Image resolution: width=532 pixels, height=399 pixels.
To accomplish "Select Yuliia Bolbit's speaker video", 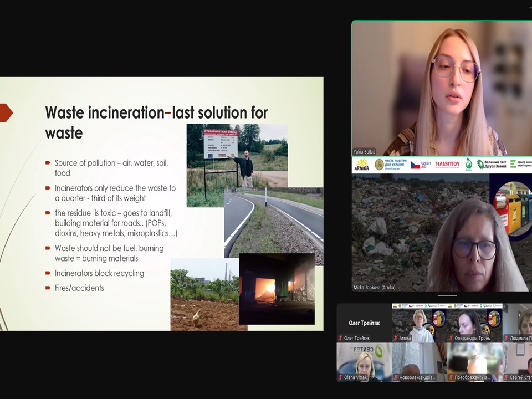I will coord(442,88).
